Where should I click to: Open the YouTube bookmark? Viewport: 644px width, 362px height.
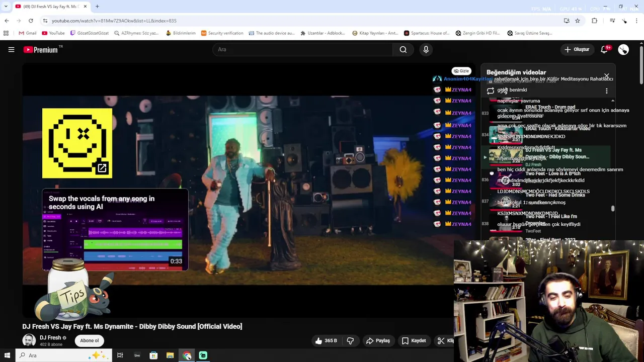click(53, 33)
